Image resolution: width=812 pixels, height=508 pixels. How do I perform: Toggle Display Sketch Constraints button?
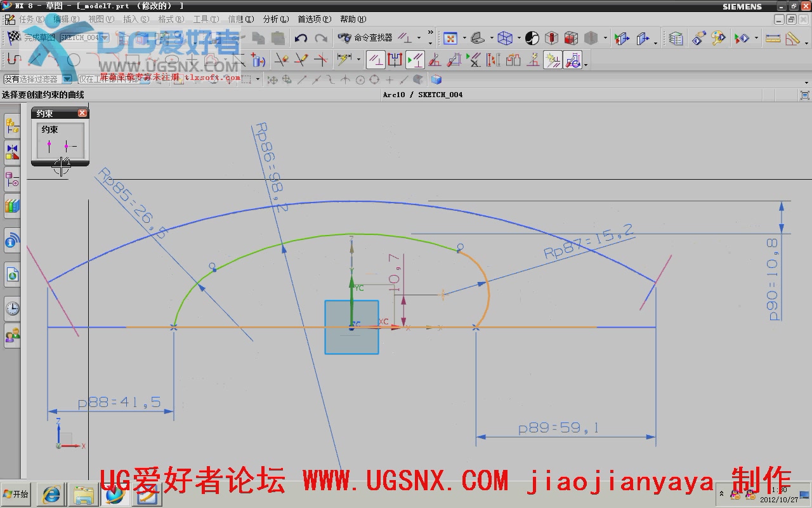pos(416,60)
